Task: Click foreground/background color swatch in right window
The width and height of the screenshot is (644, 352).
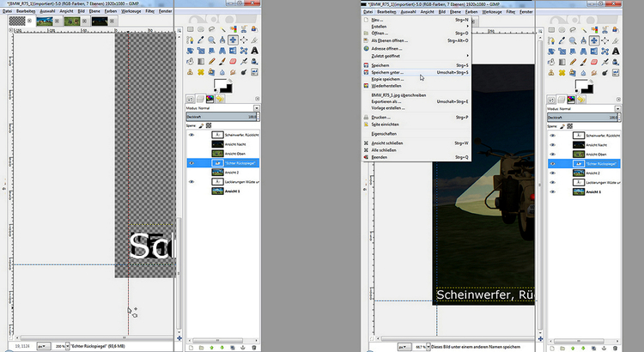Action: pyautogui.click(x=584, y=87)
